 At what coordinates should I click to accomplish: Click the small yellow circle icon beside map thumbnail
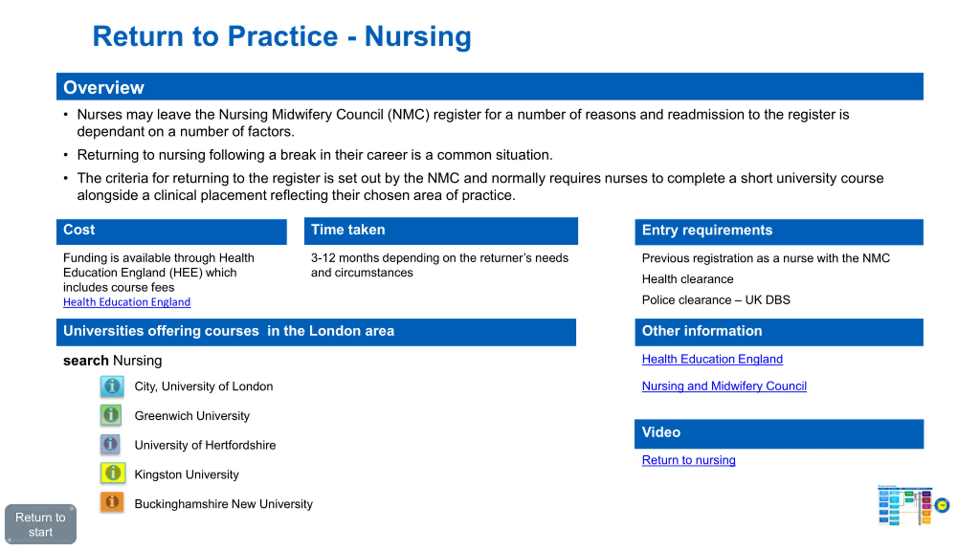[942, 505]
